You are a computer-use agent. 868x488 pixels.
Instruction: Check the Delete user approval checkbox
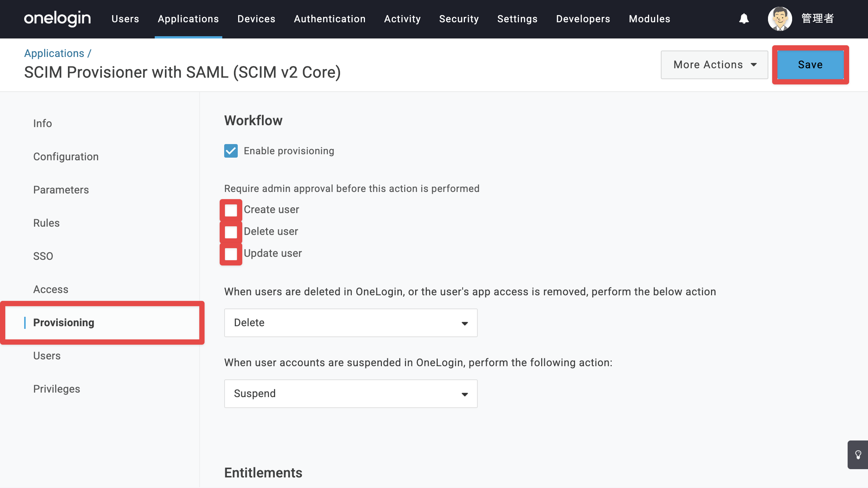231,232
